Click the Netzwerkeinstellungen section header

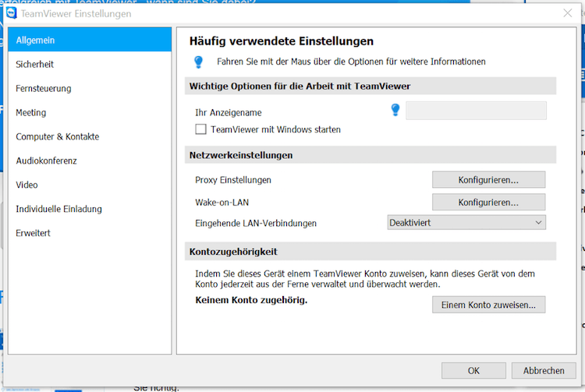click(x=370, y=155)
